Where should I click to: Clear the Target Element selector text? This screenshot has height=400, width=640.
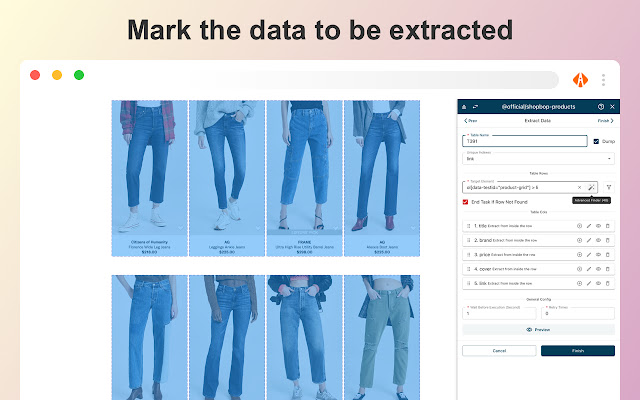(579, 187)
